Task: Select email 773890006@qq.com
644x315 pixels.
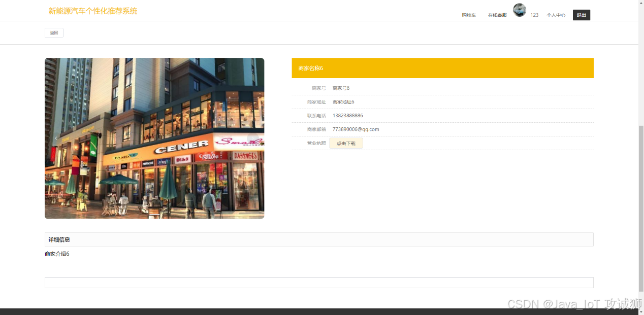Action: coord(356,129)
